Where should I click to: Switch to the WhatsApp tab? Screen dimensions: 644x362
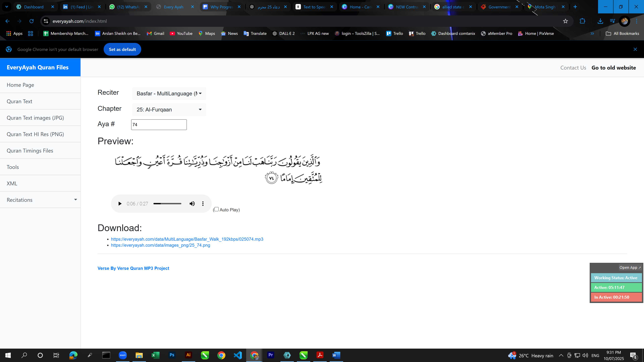tap(128, 7)
